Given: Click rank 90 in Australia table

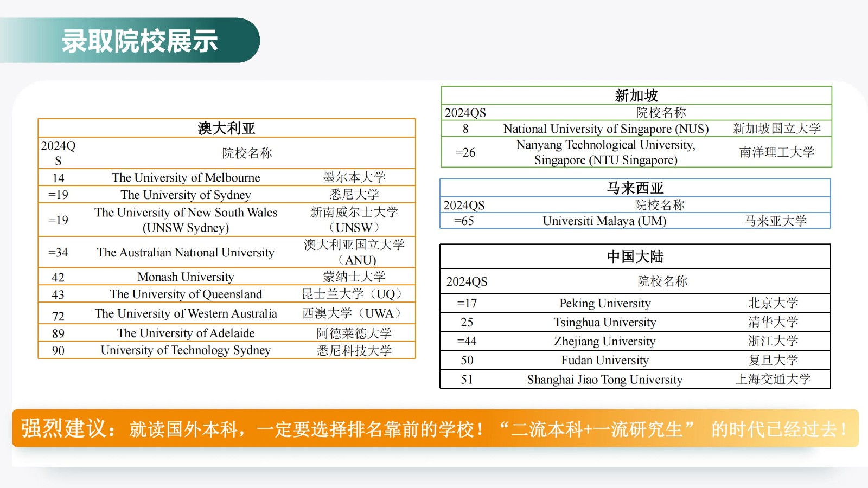Looking at the screenshot, I should [58, 350].
